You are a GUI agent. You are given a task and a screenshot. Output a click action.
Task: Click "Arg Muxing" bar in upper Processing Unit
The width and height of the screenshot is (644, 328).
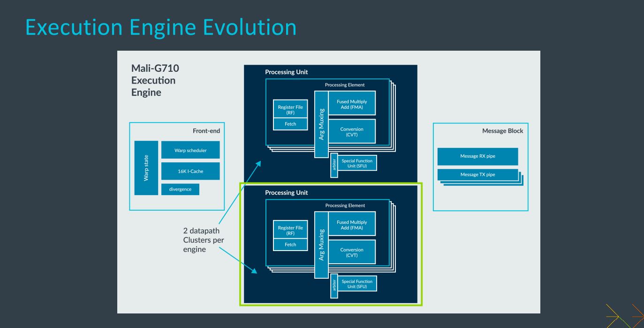[321, 124]
